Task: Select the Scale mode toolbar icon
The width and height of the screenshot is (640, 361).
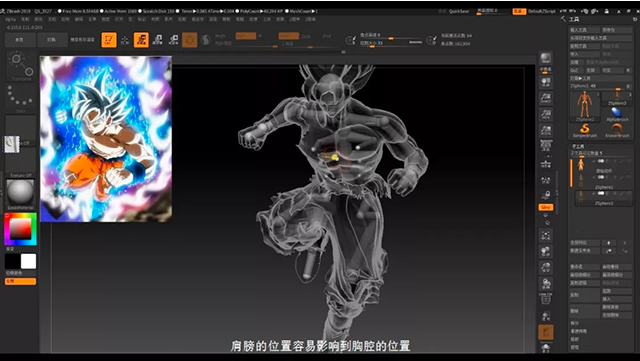Action: (x=157, y=40)
